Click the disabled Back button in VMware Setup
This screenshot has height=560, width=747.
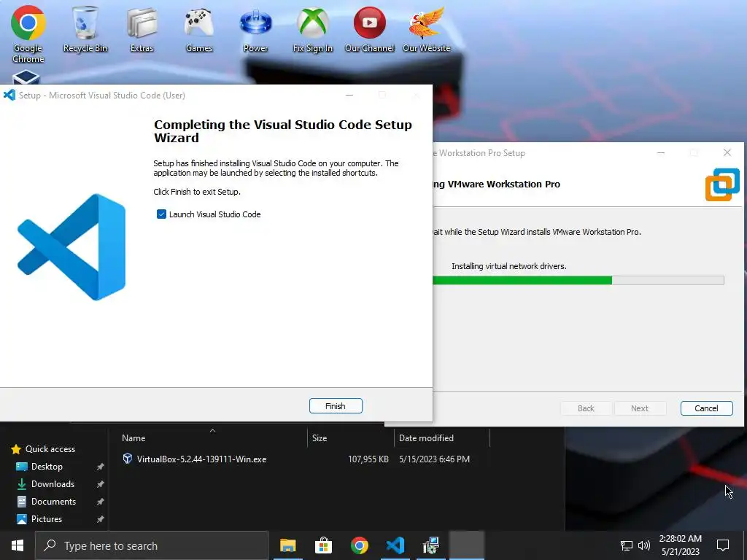586,408
